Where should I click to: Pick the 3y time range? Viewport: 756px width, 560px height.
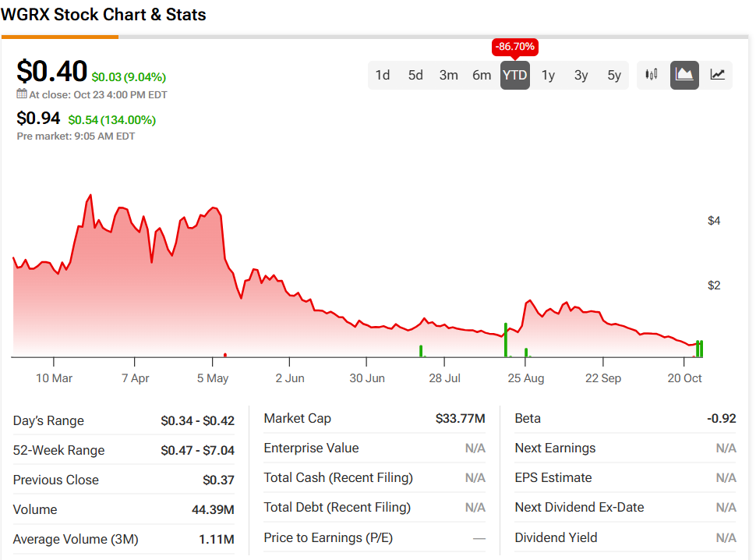(581, 75)
